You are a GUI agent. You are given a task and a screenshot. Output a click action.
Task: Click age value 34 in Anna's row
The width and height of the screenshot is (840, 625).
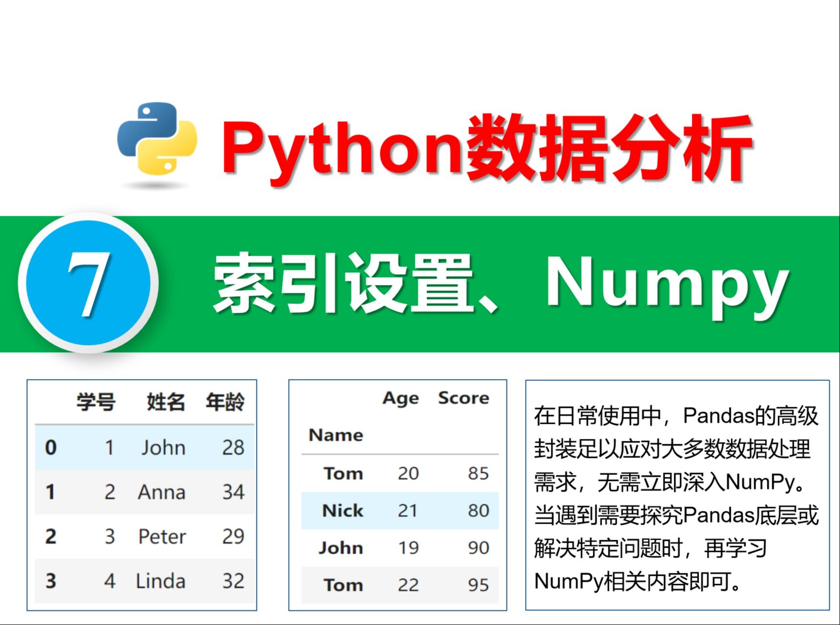pos(233,492)
